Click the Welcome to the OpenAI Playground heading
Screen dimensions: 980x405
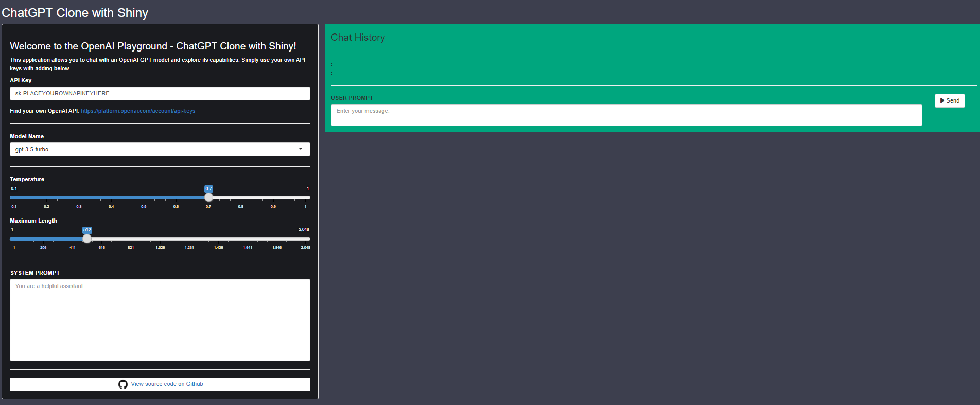(153, 46)
